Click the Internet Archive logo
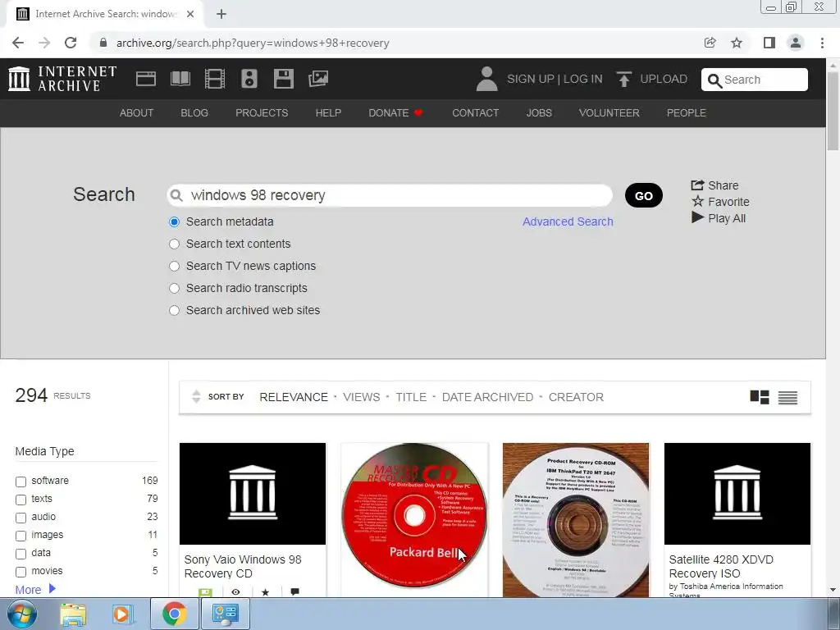 pos(62,79)
